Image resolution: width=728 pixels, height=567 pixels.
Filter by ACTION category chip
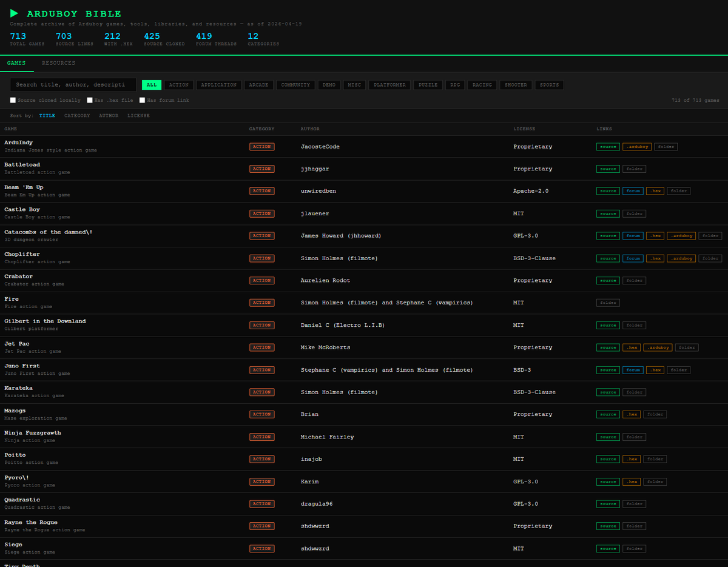pos(179,85)
